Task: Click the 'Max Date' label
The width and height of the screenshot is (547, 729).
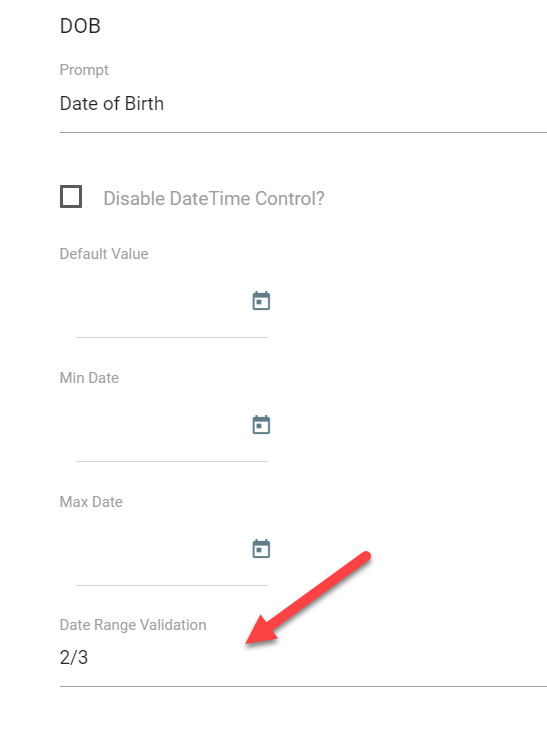Action: click(91, 502)
